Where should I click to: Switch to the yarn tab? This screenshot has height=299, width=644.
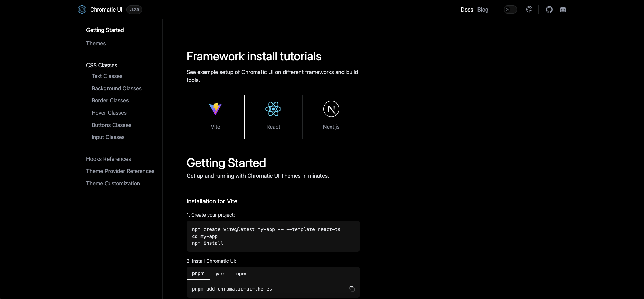(x=220, y=274)
